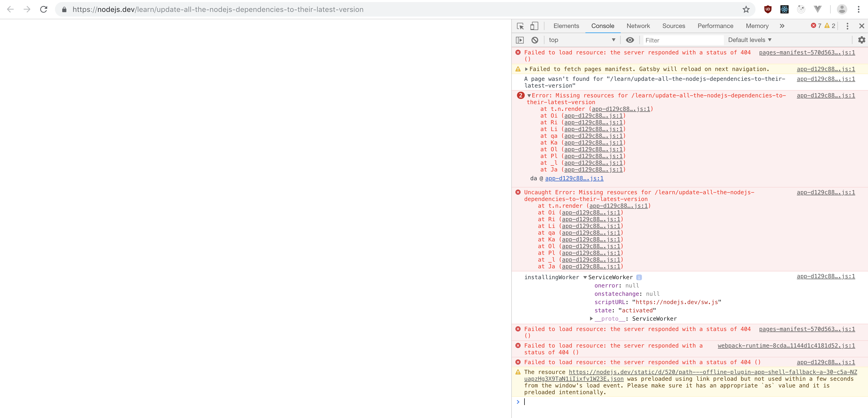
Task: Open the uBlock Origin extension icon
Action: 768,9
